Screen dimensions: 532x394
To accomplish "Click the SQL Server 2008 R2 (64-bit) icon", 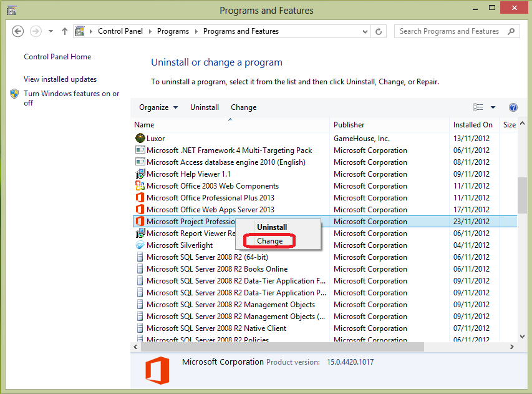I will click(140, 257).
